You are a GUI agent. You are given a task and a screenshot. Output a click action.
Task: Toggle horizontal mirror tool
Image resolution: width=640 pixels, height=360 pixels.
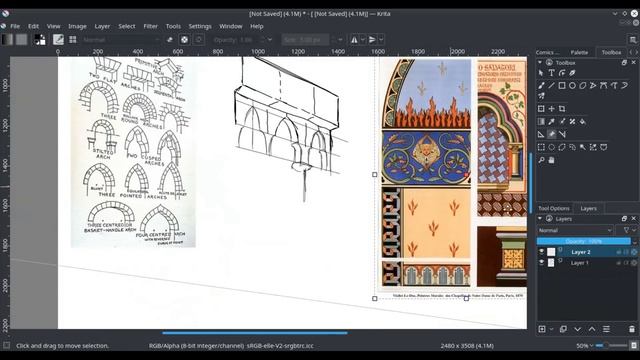pos(354,40)
